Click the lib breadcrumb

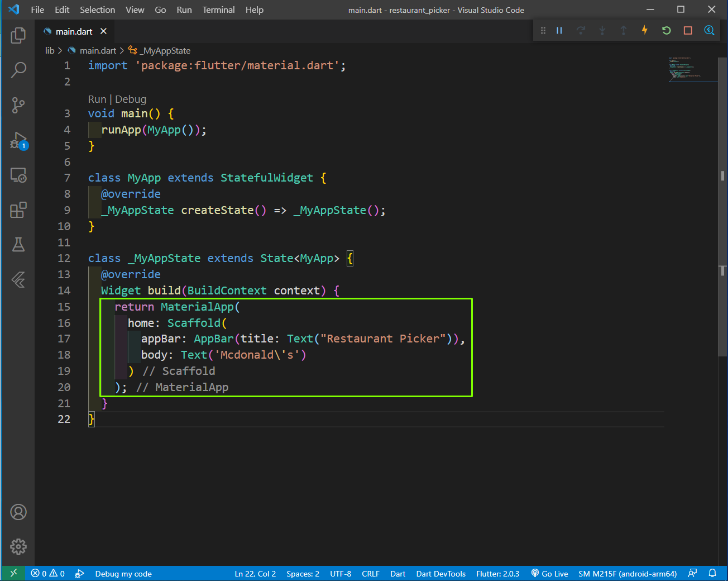(x=50, y=50)
